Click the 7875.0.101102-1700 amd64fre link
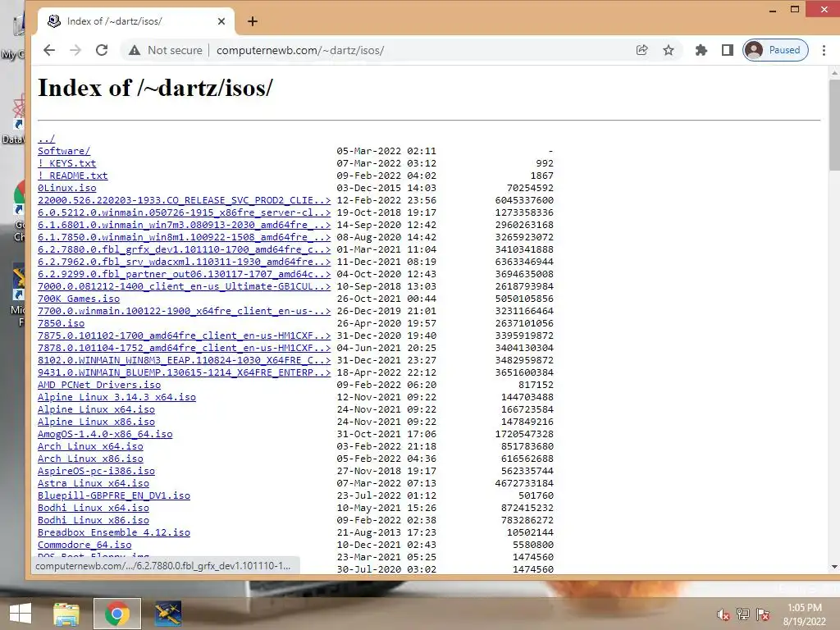Image resolution: width=840 pixels, height=630 pixels. tap(185, 336)
